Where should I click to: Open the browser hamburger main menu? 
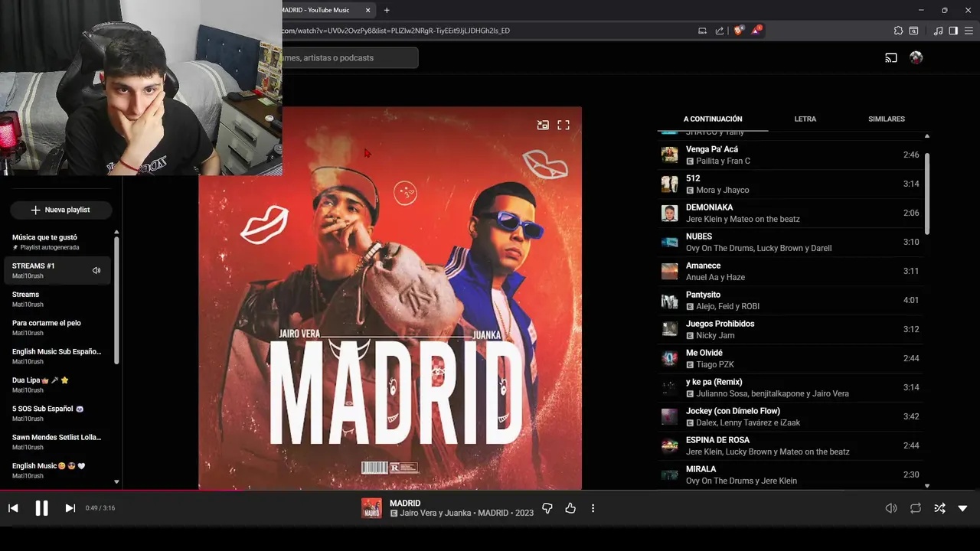tap(969, 31)
